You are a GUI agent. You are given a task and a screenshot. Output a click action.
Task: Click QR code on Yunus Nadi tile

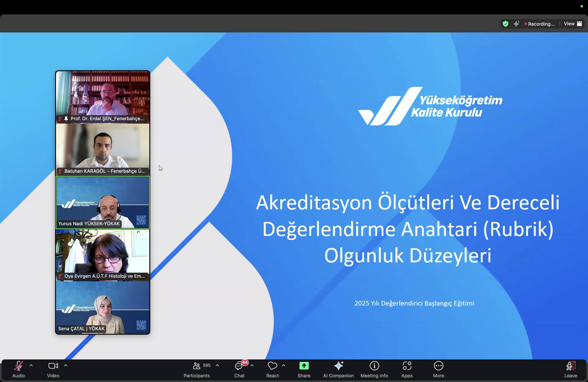[141, 220]
